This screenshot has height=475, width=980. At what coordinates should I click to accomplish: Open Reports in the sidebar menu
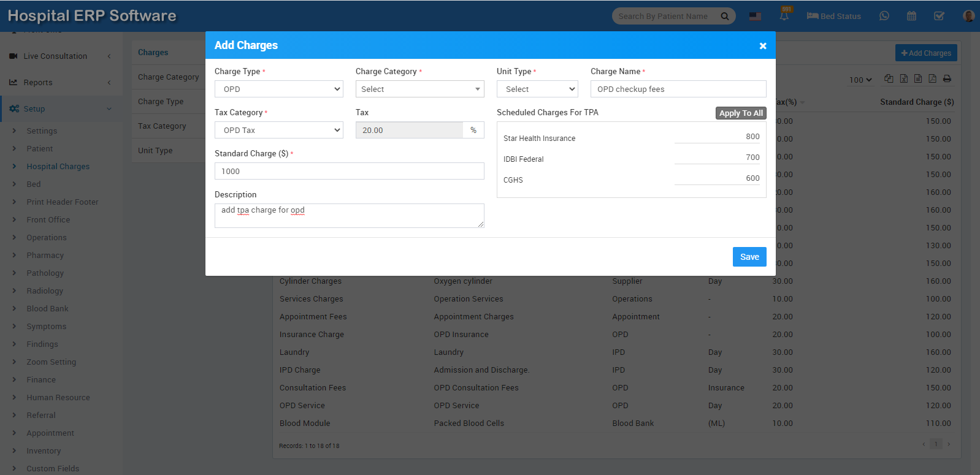(x=38, y=83)
